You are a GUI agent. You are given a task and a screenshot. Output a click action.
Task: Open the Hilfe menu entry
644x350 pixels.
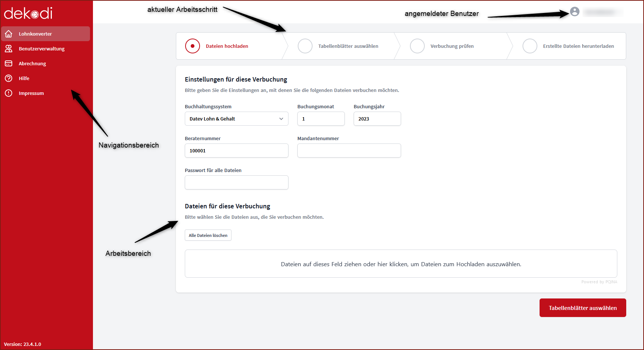(x=46, y=78)
